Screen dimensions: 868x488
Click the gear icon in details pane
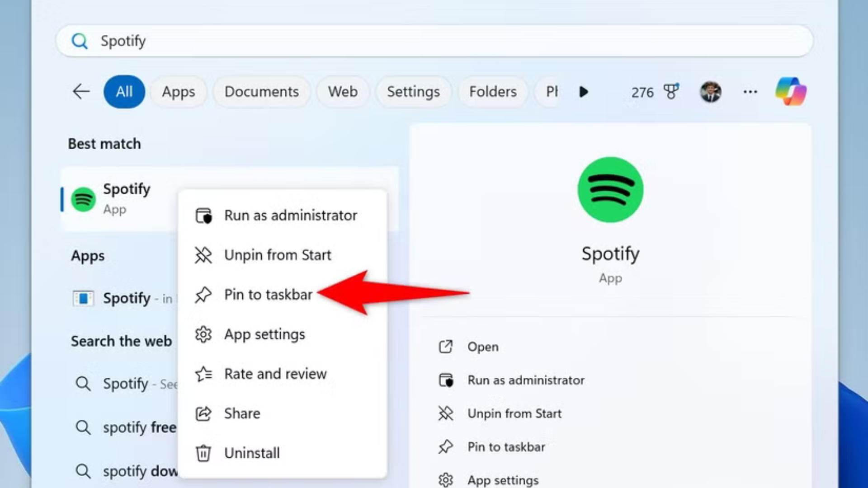(446, 480)
